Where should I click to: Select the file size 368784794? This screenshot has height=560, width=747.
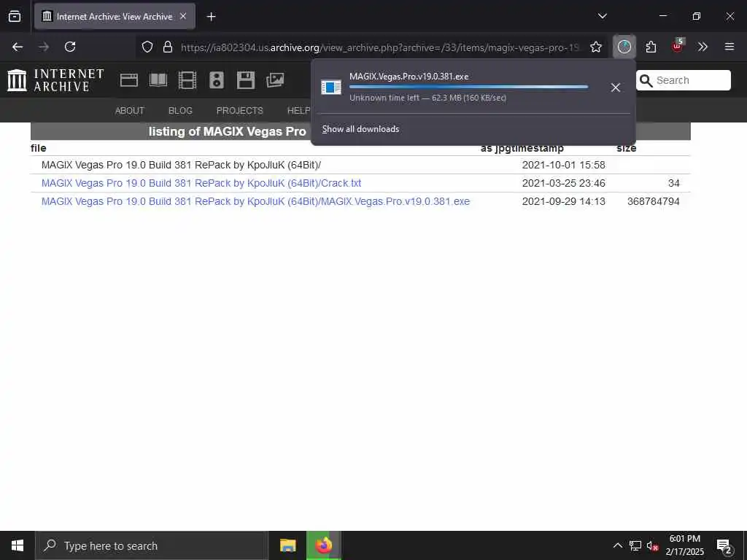[x=653, y=201]
